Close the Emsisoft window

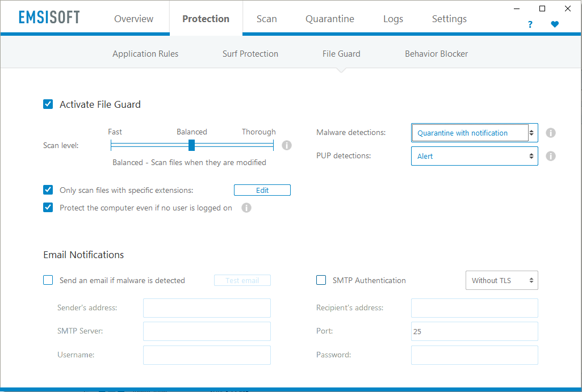click(568, 9)
